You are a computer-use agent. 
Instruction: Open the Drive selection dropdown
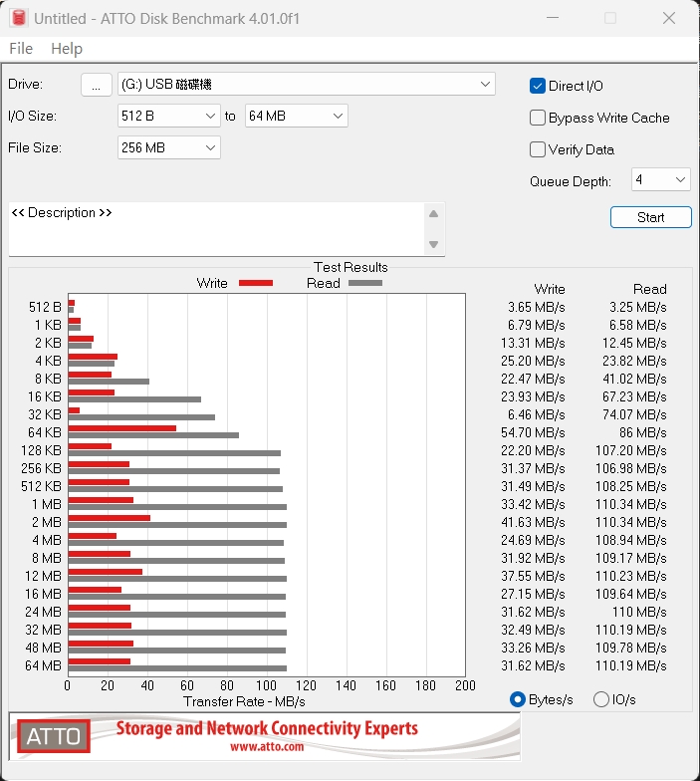(x=307, y=84)
